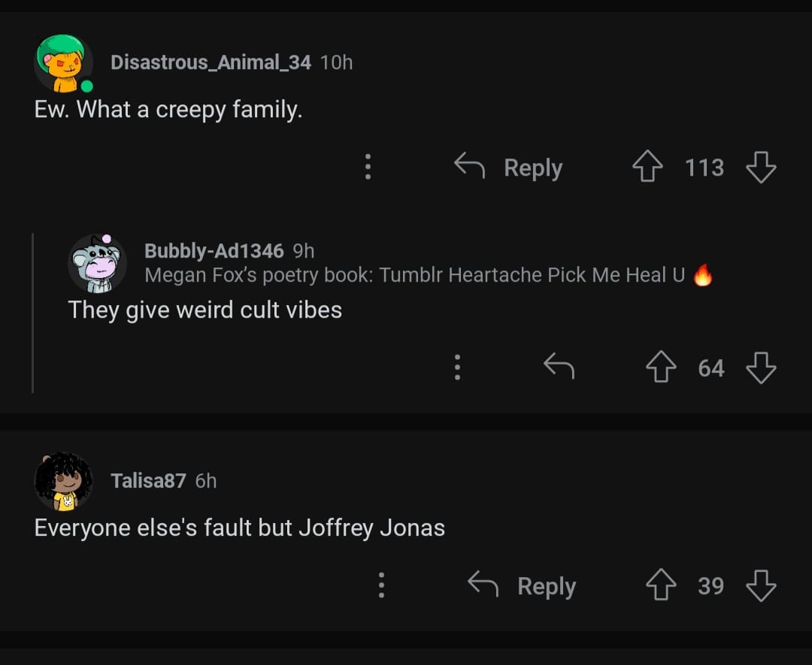Reply to Talisa87's Joffrey Jonas comment

[523, 585]
